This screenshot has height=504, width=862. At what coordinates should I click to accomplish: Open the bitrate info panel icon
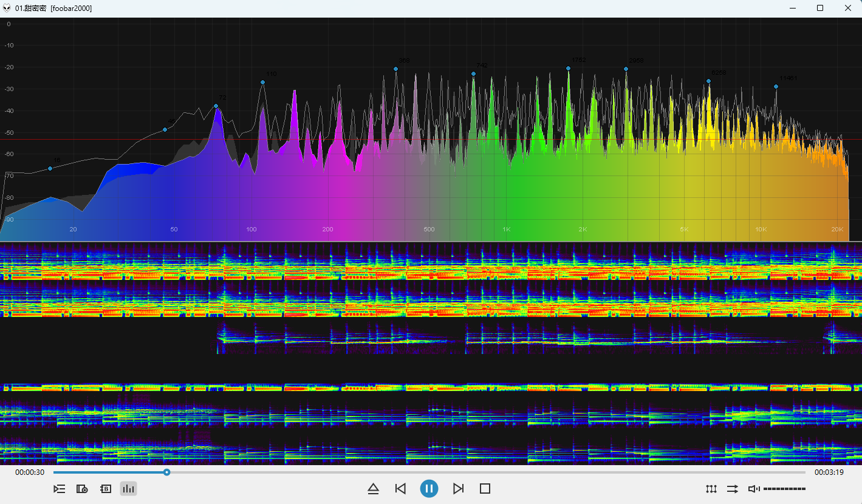(105, 489)
